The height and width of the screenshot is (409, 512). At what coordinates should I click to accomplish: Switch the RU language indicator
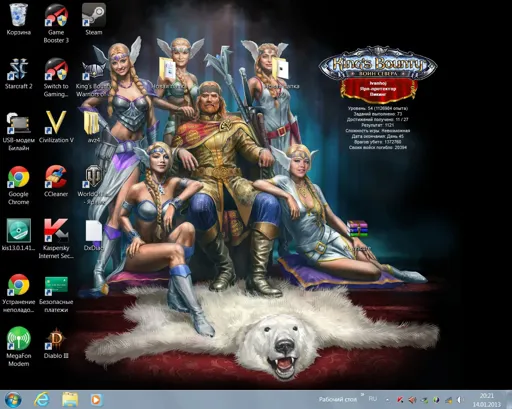[x=373, y=399]
